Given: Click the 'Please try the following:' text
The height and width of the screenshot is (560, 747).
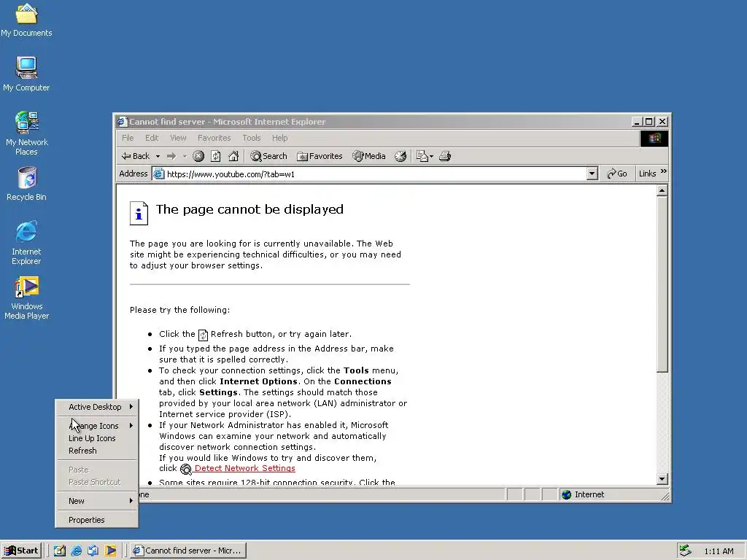Looking at the screenshot, I should click(179, 310).
